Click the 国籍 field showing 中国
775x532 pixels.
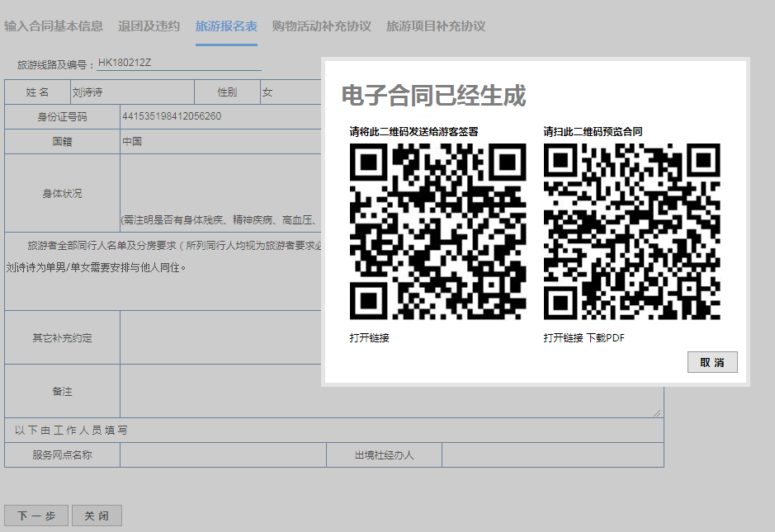tap(221, 141)
